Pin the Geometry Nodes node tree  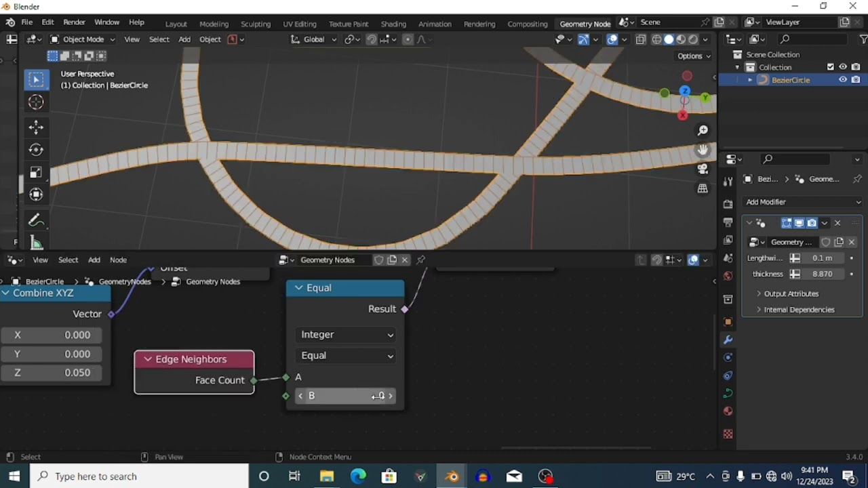click(x=421, y=260)
